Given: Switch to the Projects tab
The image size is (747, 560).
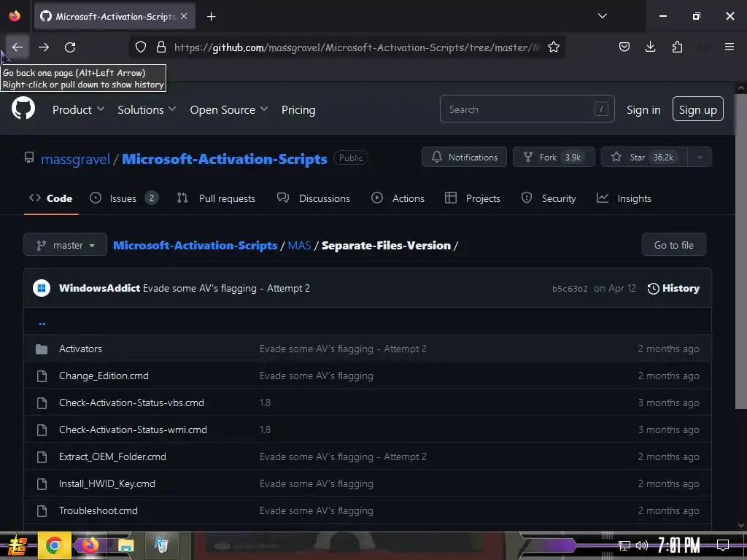Looking at the screenshot, I should click(x=472, y=198).
